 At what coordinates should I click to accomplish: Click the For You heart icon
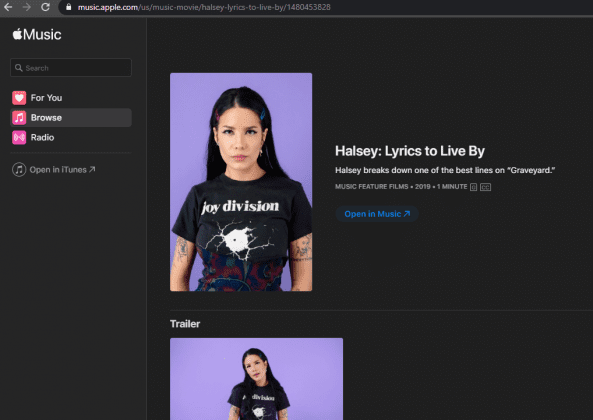[19, 98]
